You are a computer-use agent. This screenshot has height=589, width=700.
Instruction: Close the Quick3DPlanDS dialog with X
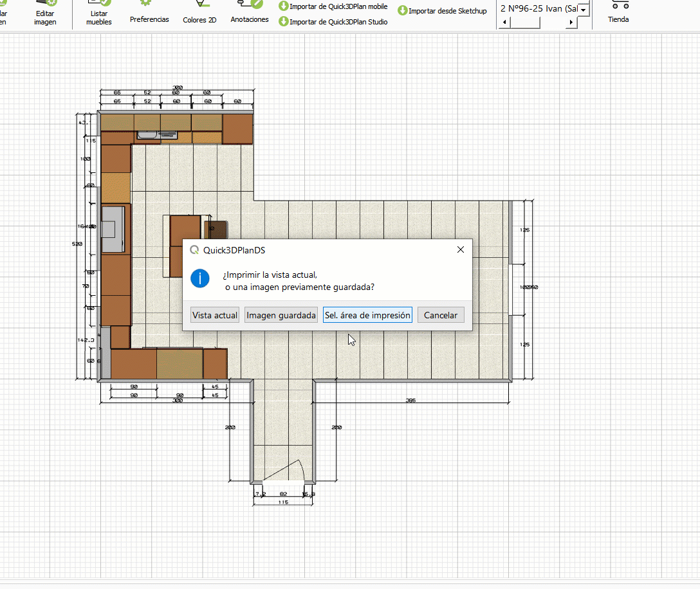coord(460,250)
